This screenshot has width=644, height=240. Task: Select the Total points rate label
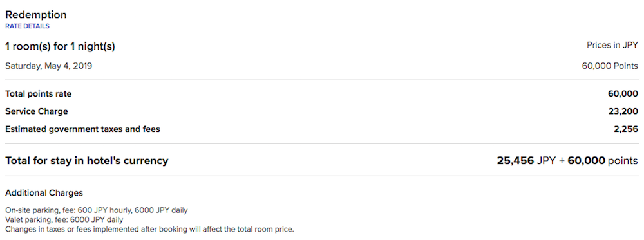click(x=38, y=94)
